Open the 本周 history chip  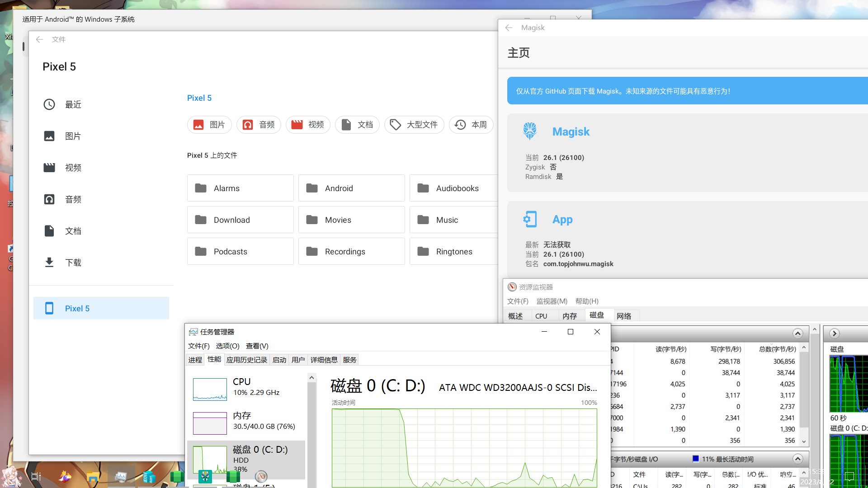[471, 125]
